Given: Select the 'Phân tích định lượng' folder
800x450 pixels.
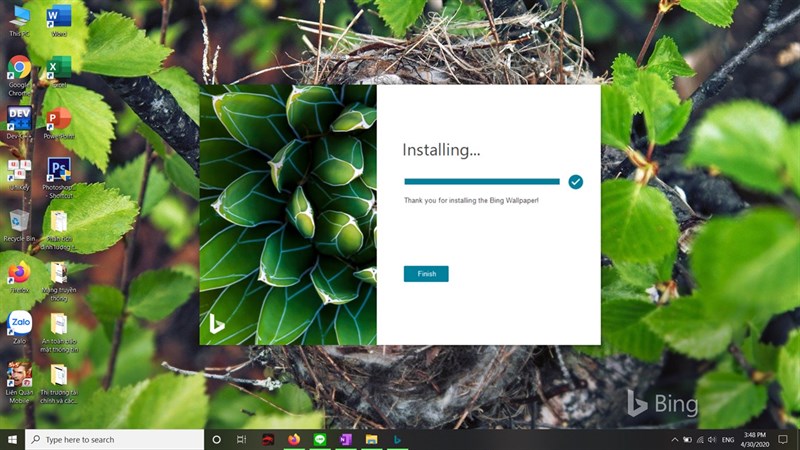Looking at the screenshot, I should 59,230.
